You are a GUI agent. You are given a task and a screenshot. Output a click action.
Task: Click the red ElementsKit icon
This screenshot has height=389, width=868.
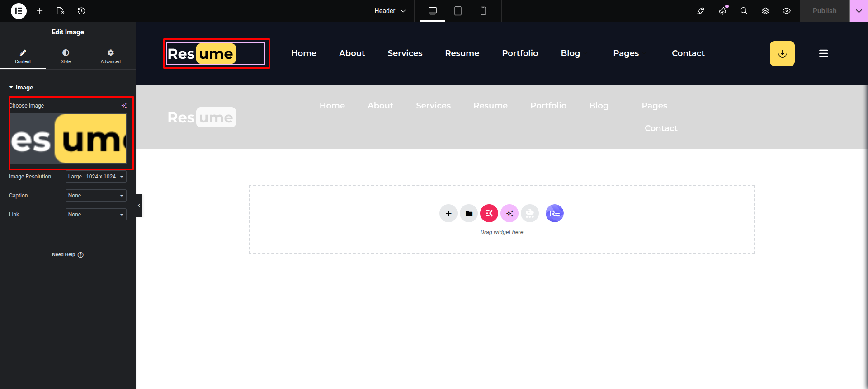489,213
